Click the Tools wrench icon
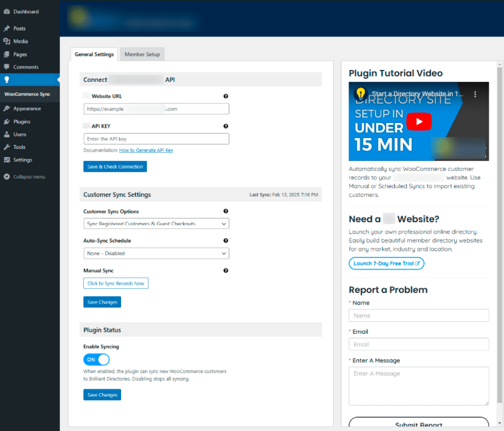 [x=7, y=147]
